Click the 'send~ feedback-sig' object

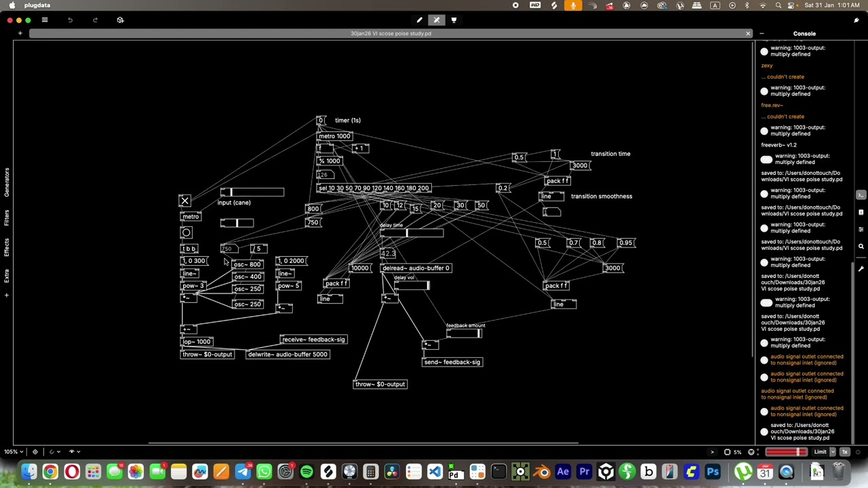452,362
